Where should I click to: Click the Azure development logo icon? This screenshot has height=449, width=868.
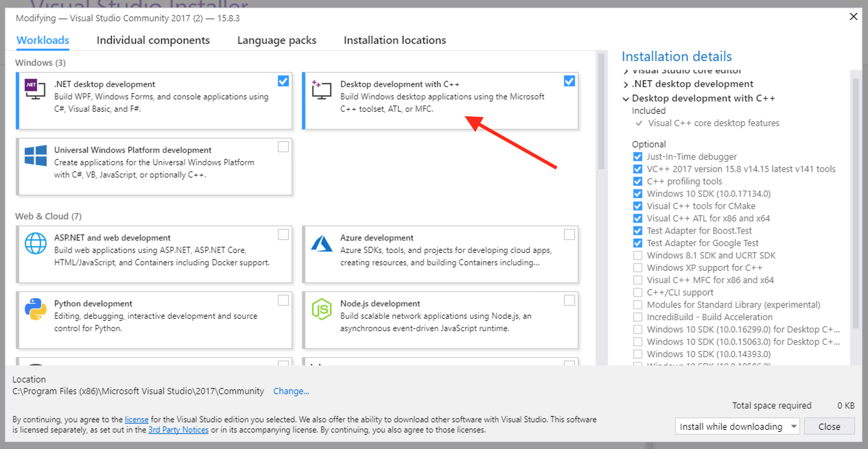click(x=321, y=243)
